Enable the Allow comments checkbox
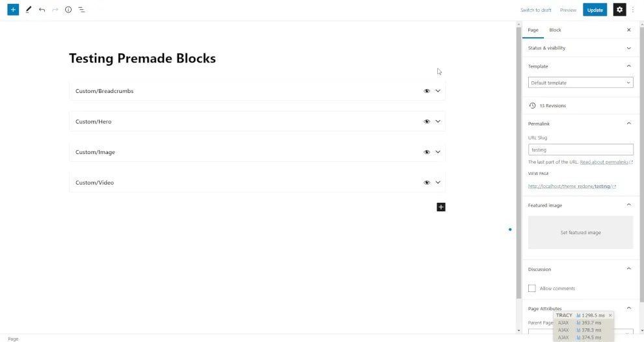 pos(532,288)
